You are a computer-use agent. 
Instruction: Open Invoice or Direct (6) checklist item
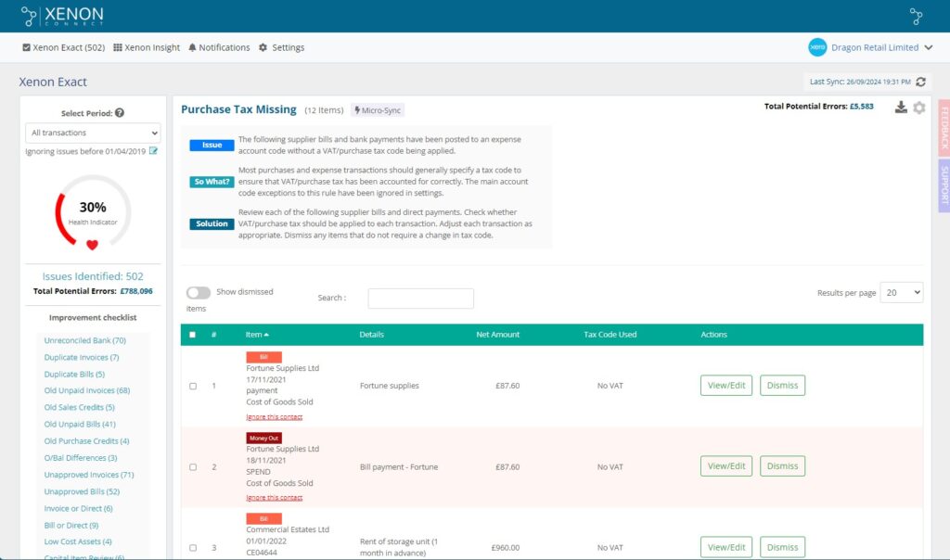pyautogui.click(x=78, y=508)
